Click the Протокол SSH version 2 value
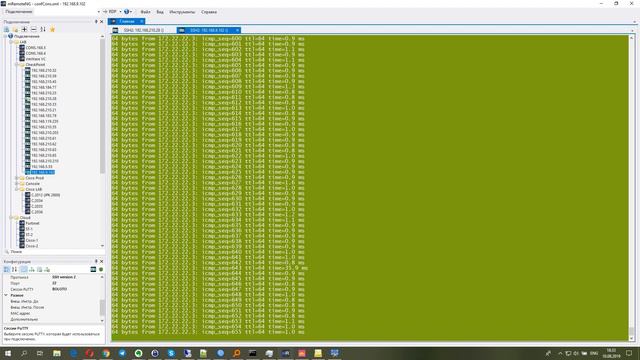 click(x=64, y=277)
